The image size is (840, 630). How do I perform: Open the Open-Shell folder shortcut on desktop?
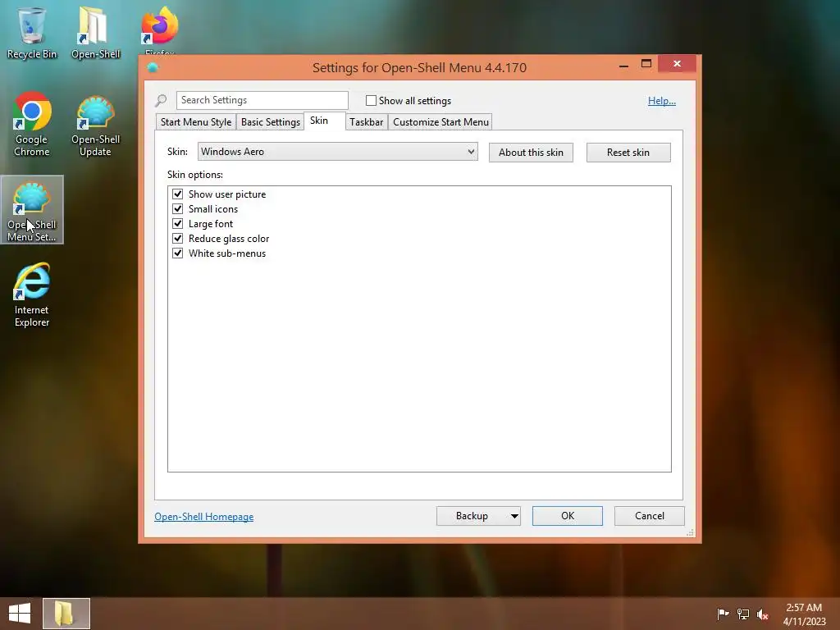[x=95, y=32]
